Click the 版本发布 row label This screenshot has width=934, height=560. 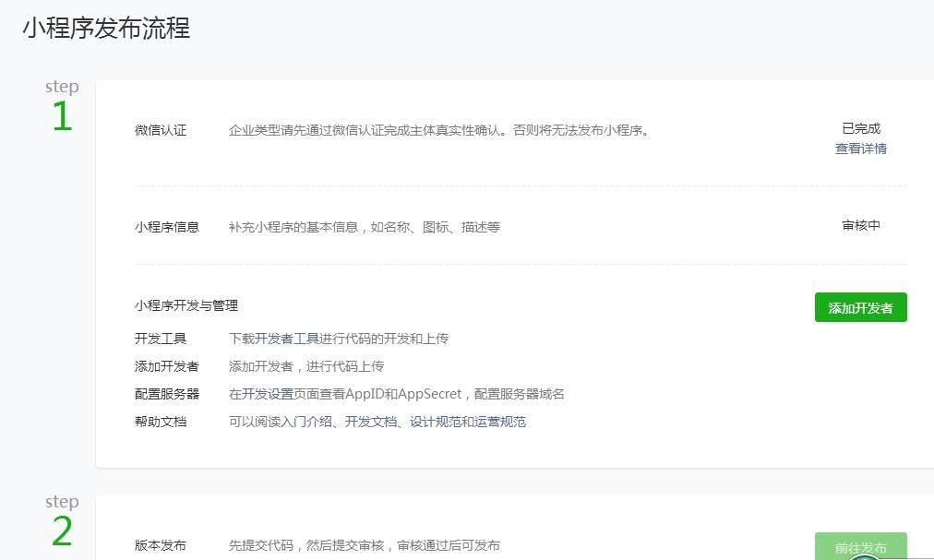click(161, 545)
